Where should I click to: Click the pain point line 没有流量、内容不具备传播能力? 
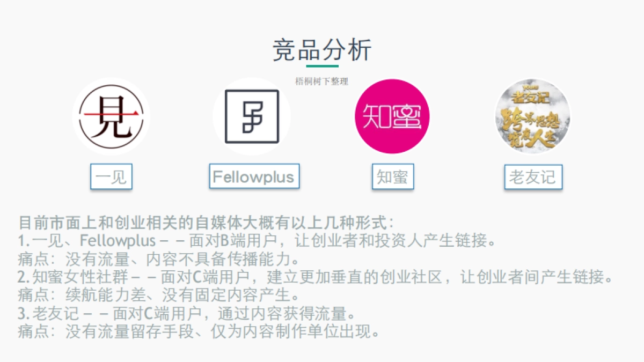coord(159,258)
